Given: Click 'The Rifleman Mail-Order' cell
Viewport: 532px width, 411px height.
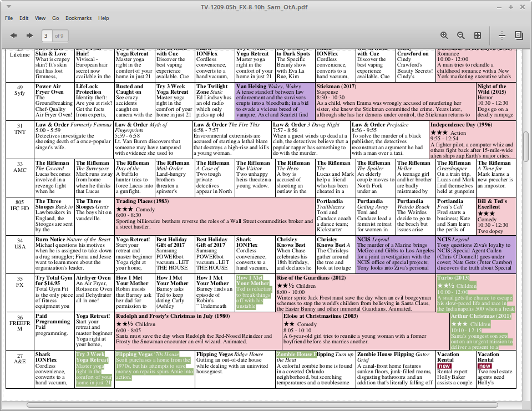Looking at the screenshot, I should [175, 177].
